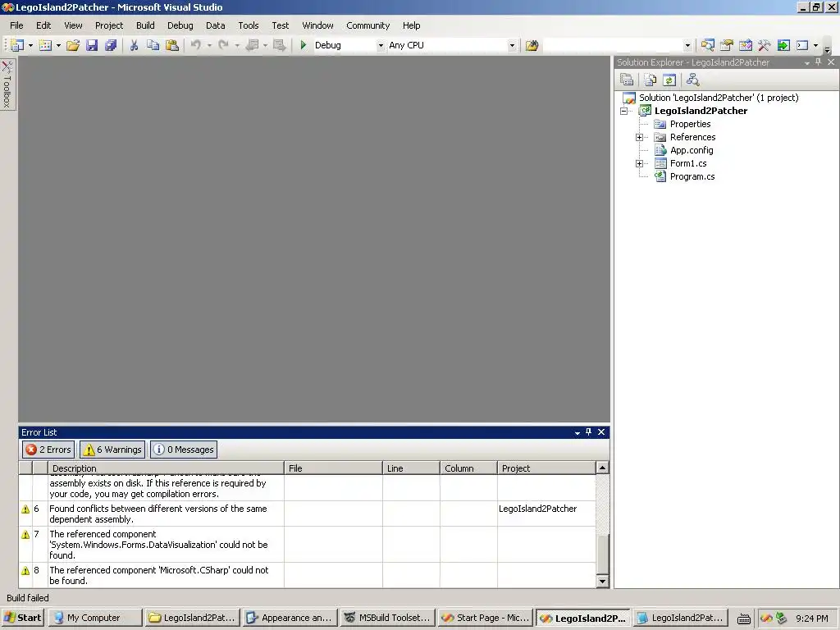
Task: Open the Command Window toolbar icon
Action: (802, 46)
